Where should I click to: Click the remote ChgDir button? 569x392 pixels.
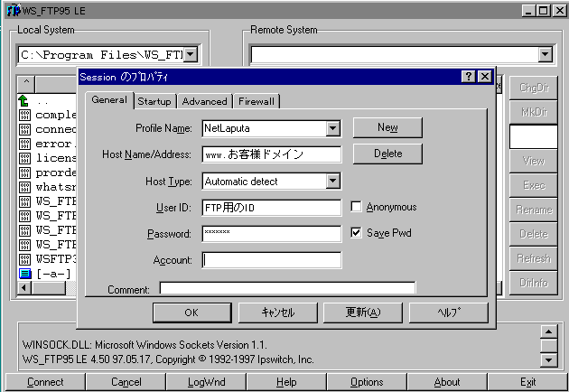click(x=534, y=88)
